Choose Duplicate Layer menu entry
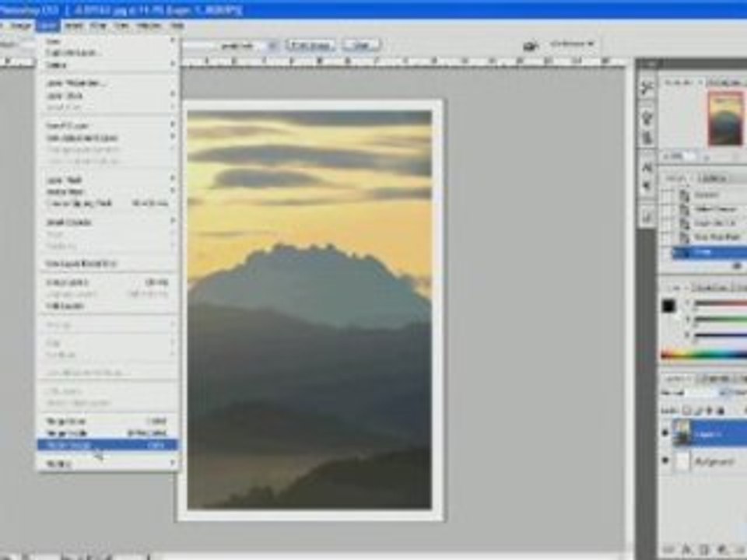Image resolution: width=747 pixels, height=560 pixels. pyautogui.click(x=107, y=52)
